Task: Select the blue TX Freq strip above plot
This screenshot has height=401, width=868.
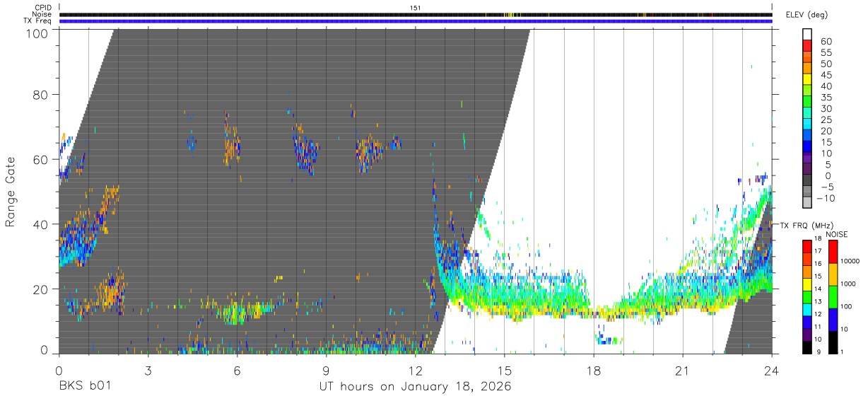Action: (415, 21)
